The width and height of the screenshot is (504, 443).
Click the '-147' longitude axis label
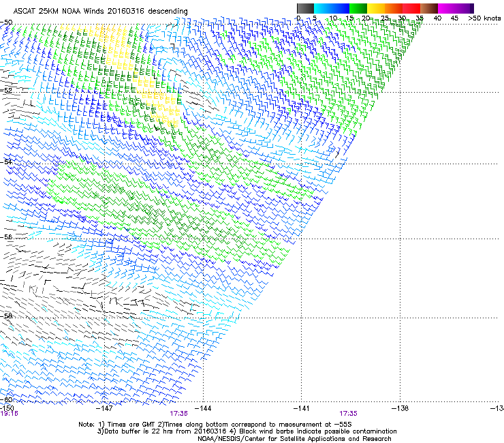(105, 408)
